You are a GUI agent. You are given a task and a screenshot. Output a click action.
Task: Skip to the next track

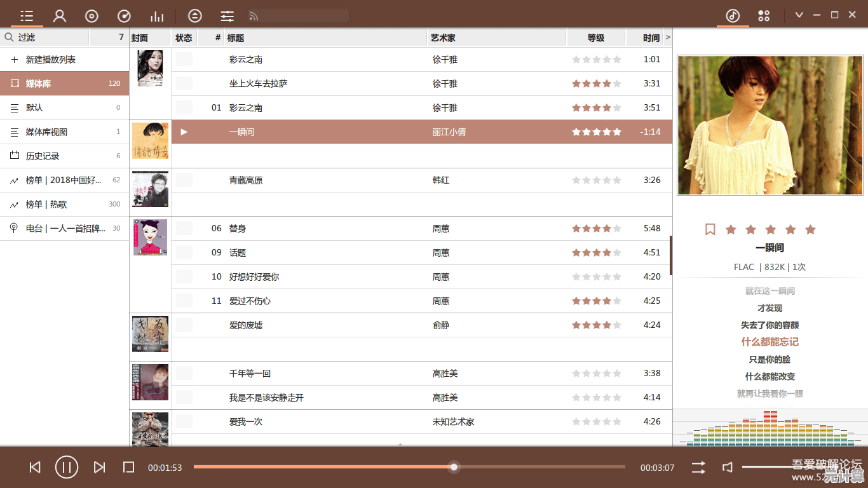[99, 468]
